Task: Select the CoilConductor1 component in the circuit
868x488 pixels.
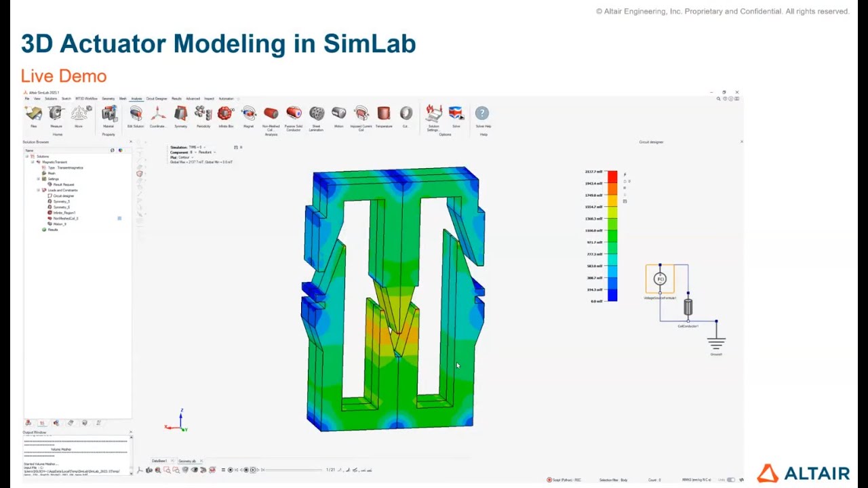Action: click(688, 308)
